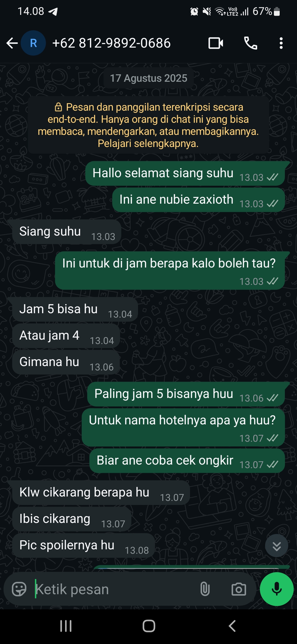Record a voice message with microphone
297x644 pixels.
pos(277,589)
